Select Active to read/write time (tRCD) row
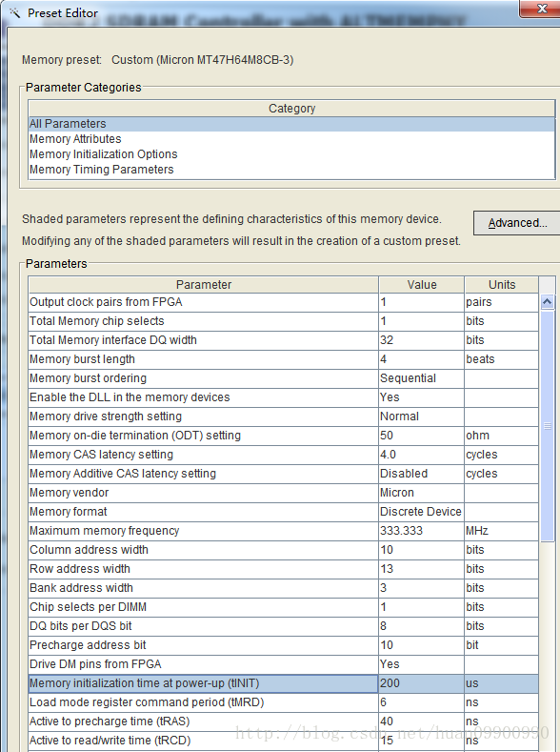Viewport: 560px width, 752px height. (283, 741)
